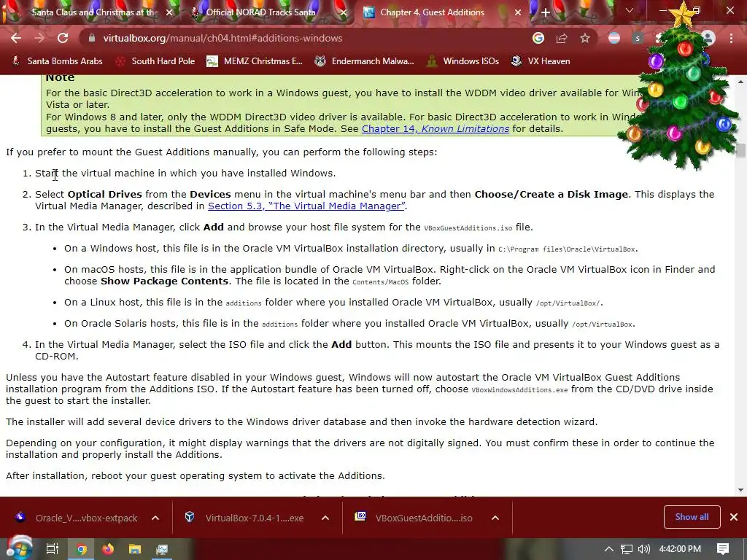Open the South Hard Pole bookmark
This screenshot has width=747, height=560.
click(x=156, y=61)
